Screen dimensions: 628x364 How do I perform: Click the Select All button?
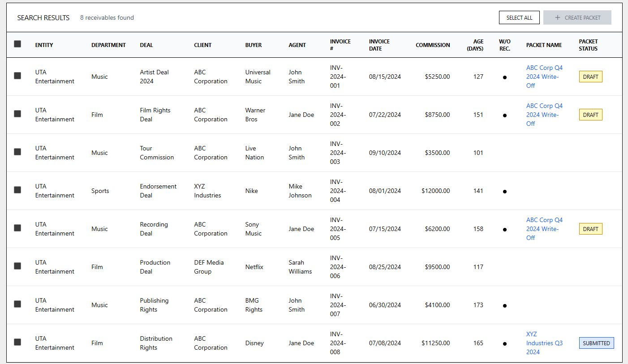click(519, 17)
